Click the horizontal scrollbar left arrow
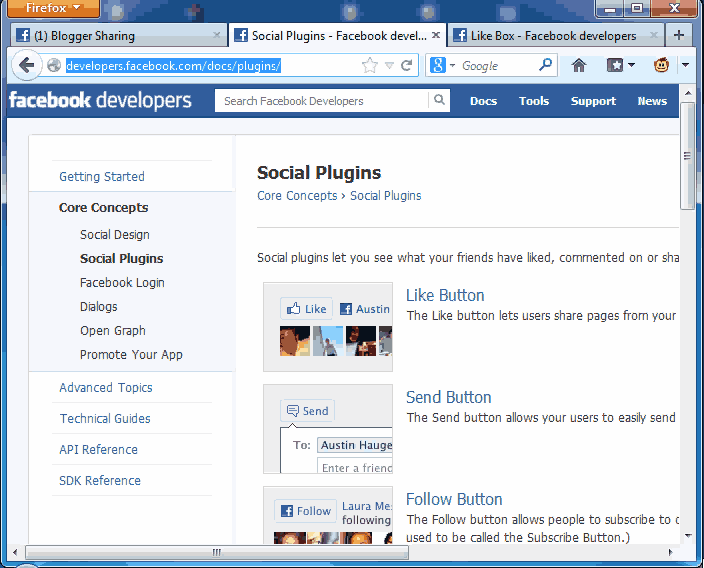Screen dimensions: 704x568 (x=15, y=552)
